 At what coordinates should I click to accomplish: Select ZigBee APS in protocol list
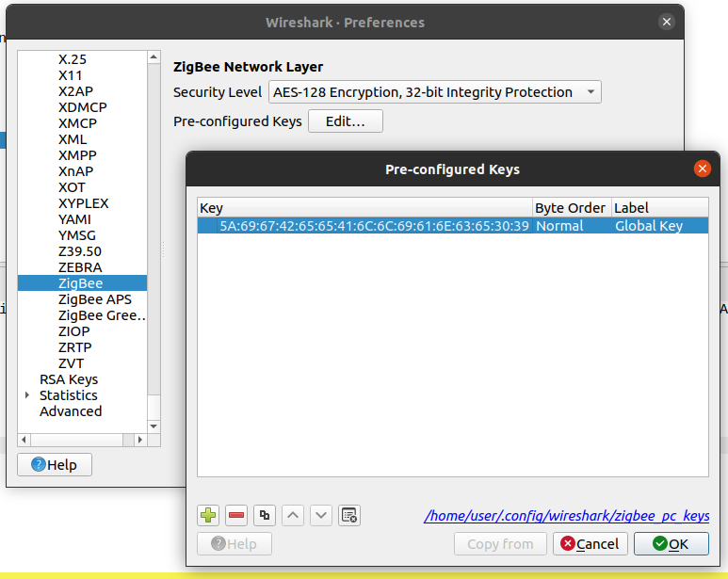(x=95, y=299)
